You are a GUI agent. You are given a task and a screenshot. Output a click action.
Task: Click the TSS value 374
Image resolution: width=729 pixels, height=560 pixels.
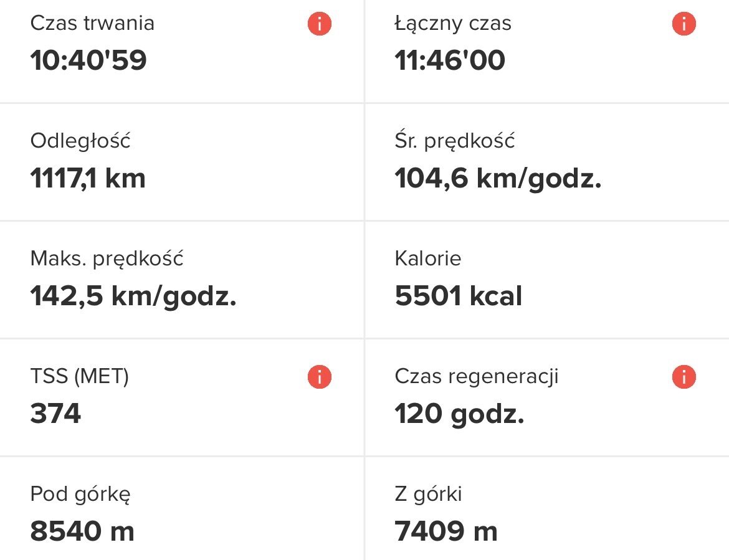point(55,414)
